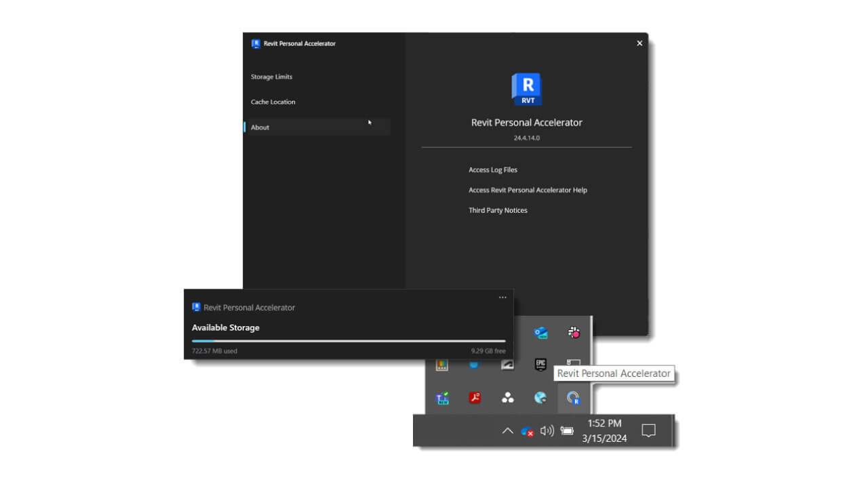Click the Available Storage heading
Viewport: 868px width, 488px height.
pos(226,327)
